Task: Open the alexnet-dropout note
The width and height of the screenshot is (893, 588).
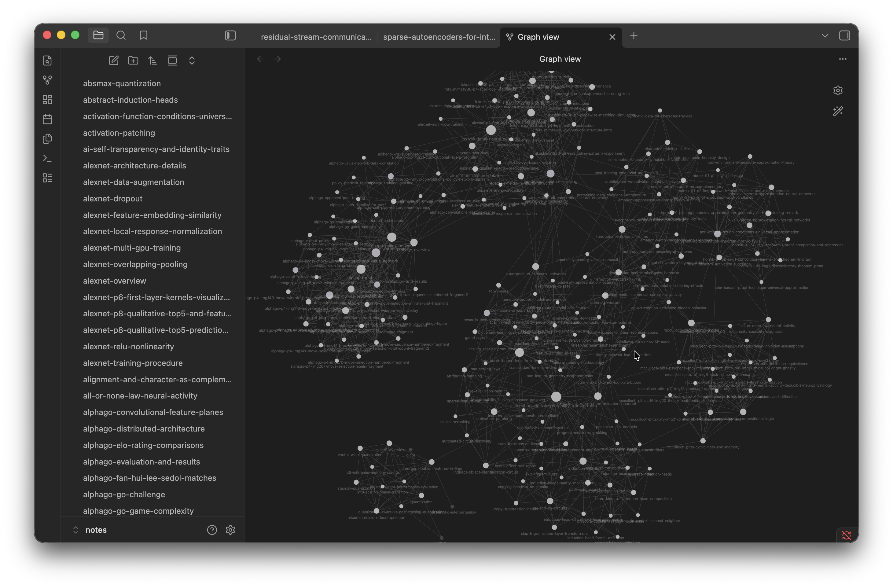Action: (x=112, y=199)
